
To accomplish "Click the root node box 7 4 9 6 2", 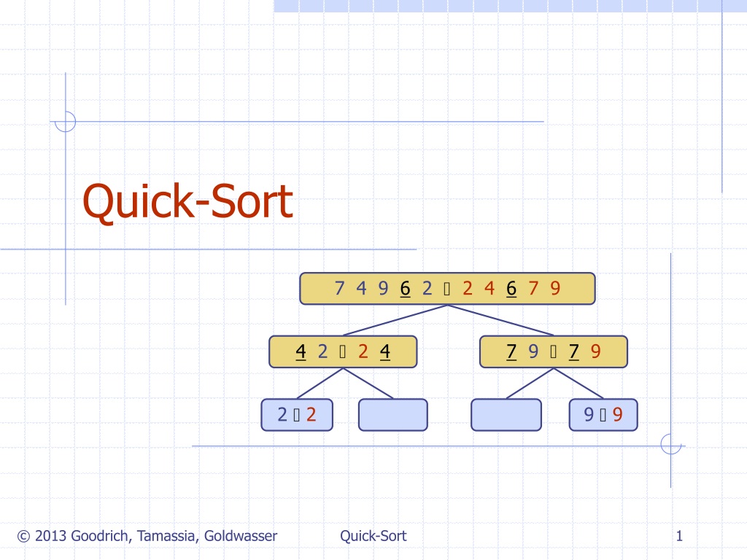I will pyautogui.click(x=447, y=289).
